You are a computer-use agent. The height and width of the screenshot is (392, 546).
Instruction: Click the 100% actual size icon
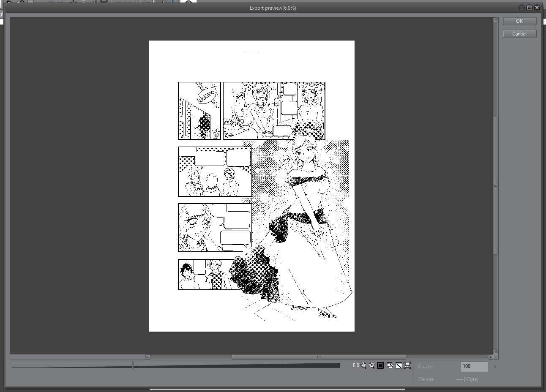380,365
